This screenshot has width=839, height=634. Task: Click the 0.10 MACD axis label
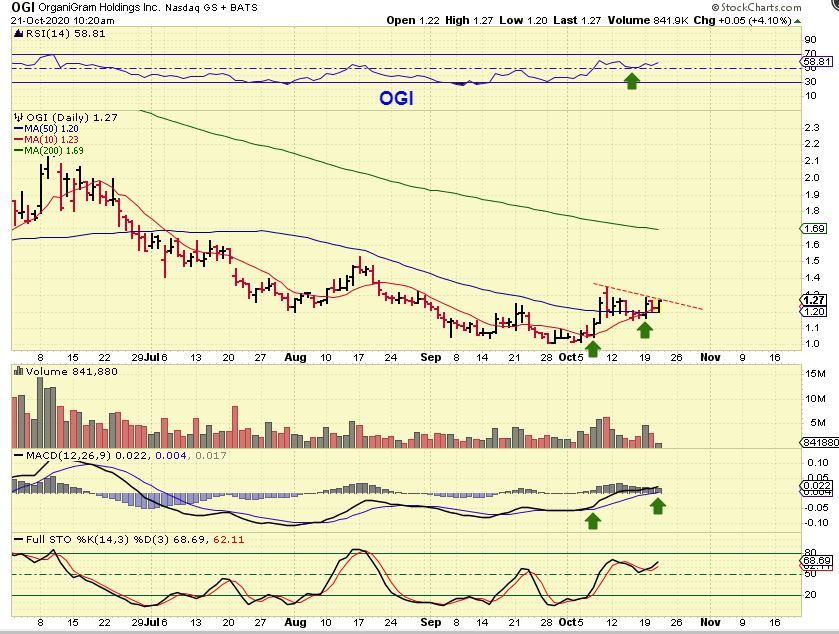(x=818, y=463)
